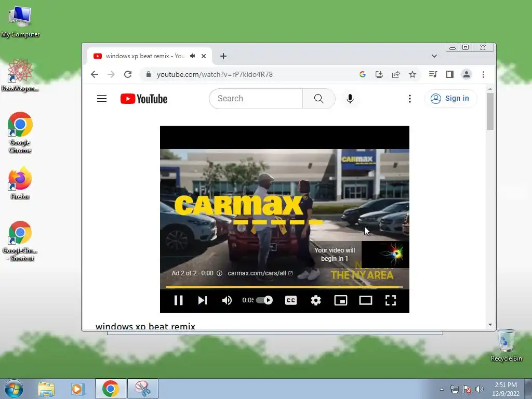
Task: Open Google Chrome desktop icon
Action: [20, 132]
